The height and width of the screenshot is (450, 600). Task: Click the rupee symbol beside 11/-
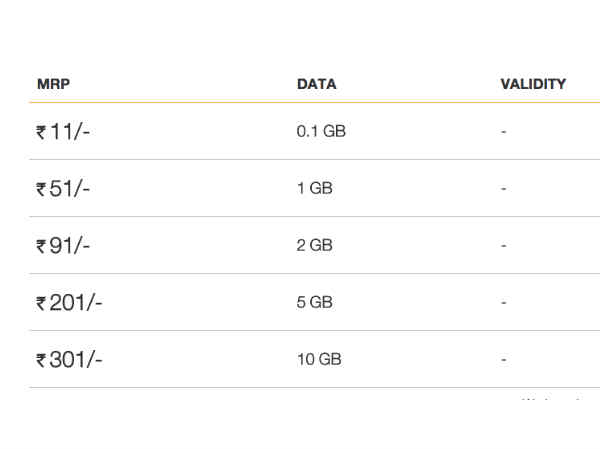pos(41,133)
